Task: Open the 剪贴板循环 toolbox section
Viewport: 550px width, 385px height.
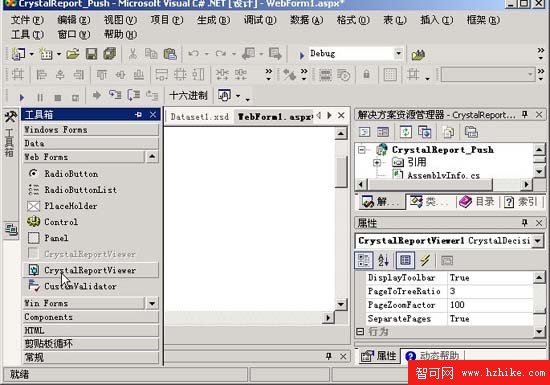Action: pos(91,344)
